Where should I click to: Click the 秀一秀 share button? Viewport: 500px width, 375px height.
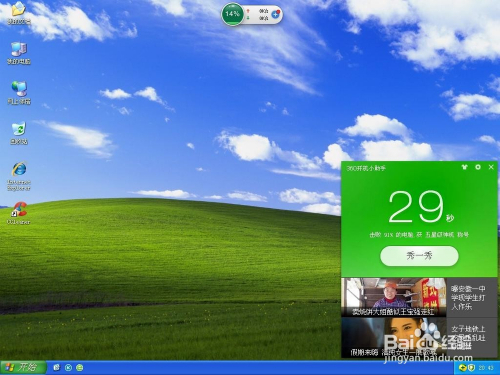[419, 256]
